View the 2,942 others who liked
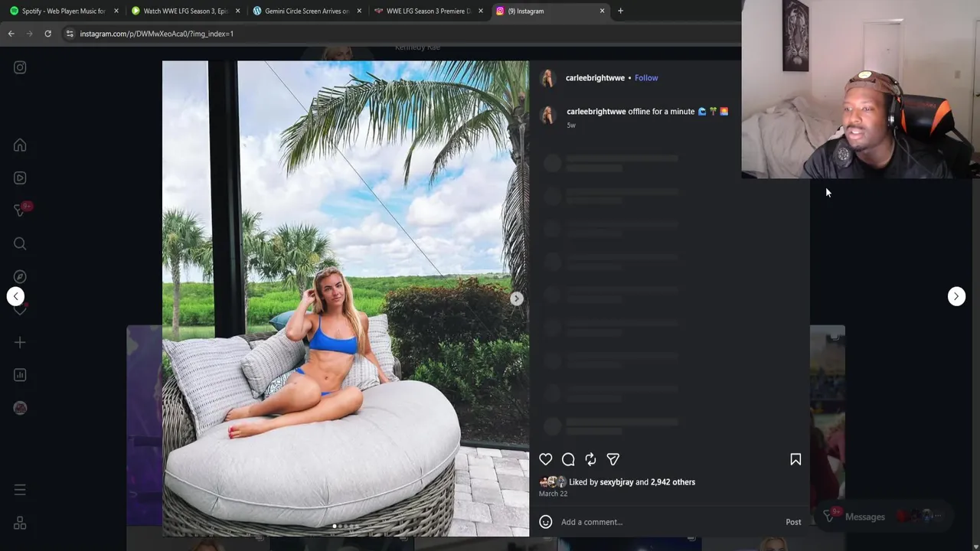This screenshot has width=980, height=551. point(673,482)
